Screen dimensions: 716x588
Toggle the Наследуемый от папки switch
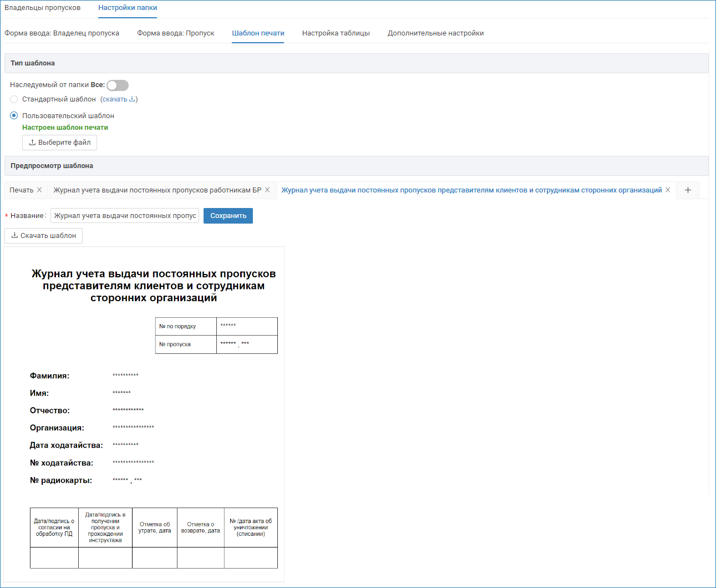(x=118, y=85)
